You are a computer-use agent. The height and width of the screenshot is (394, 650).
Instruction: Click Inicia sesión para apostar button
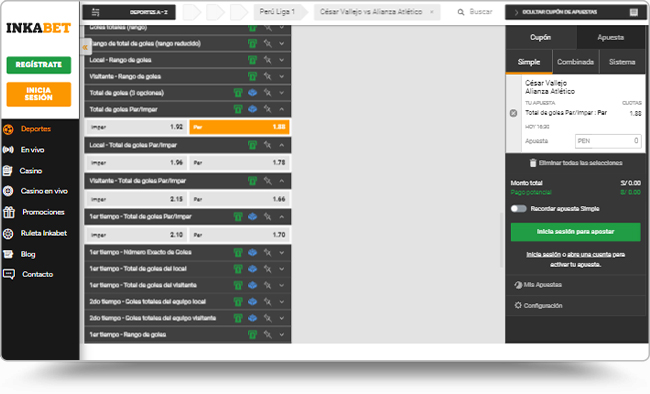[x=575, y=232]
